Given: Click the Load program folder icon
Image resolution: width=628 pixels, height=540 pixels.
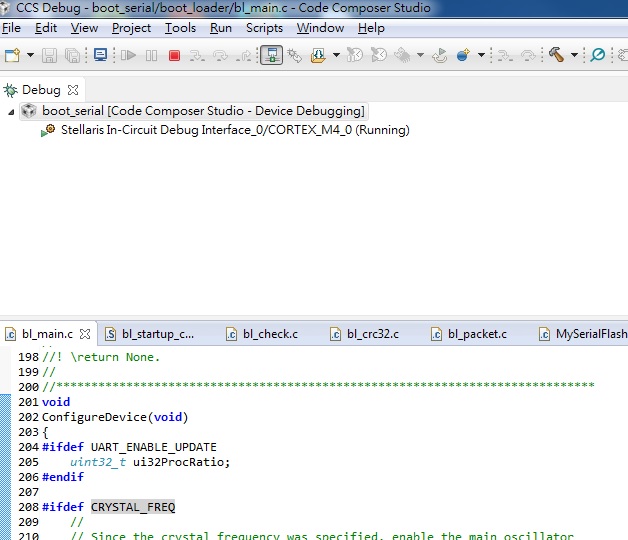Looking at the screenshot, I should 318,55.
